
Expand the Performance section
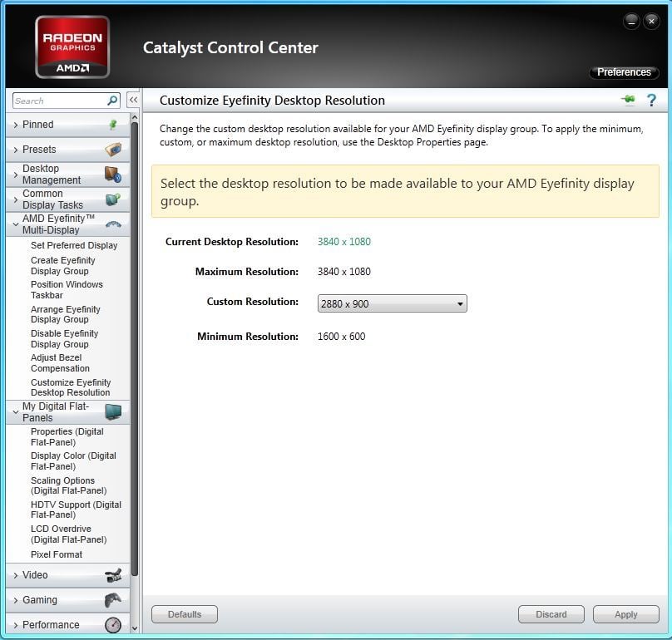tap(16, 625)
